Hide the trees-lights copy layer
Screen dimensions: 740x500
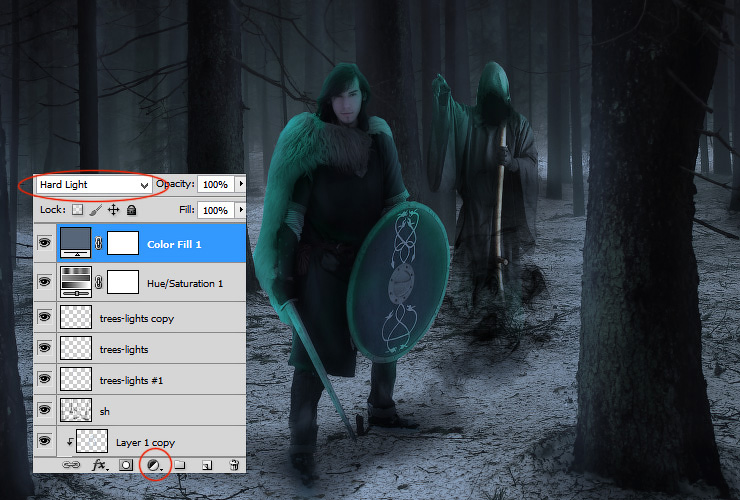point(44,316)
